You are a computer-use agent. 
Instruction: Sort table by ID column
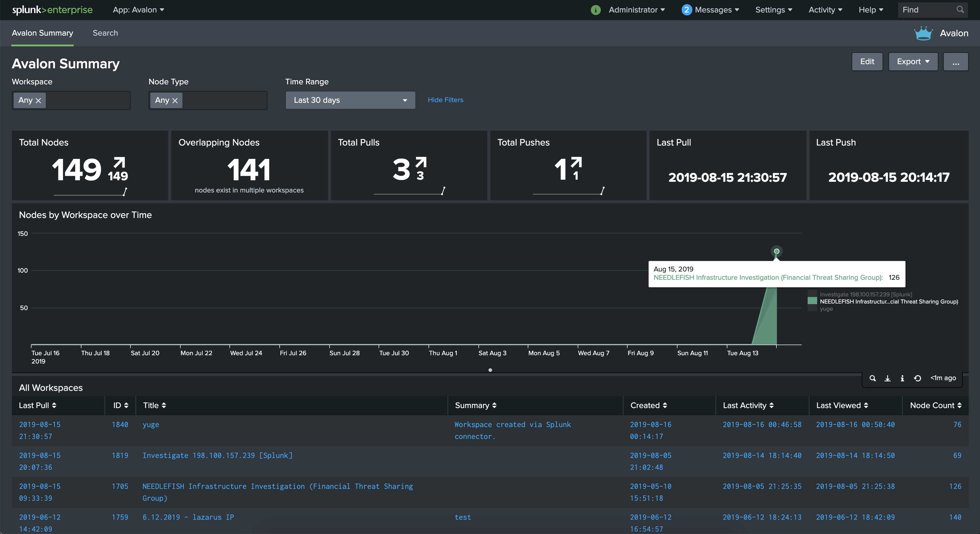coord(121,405)
